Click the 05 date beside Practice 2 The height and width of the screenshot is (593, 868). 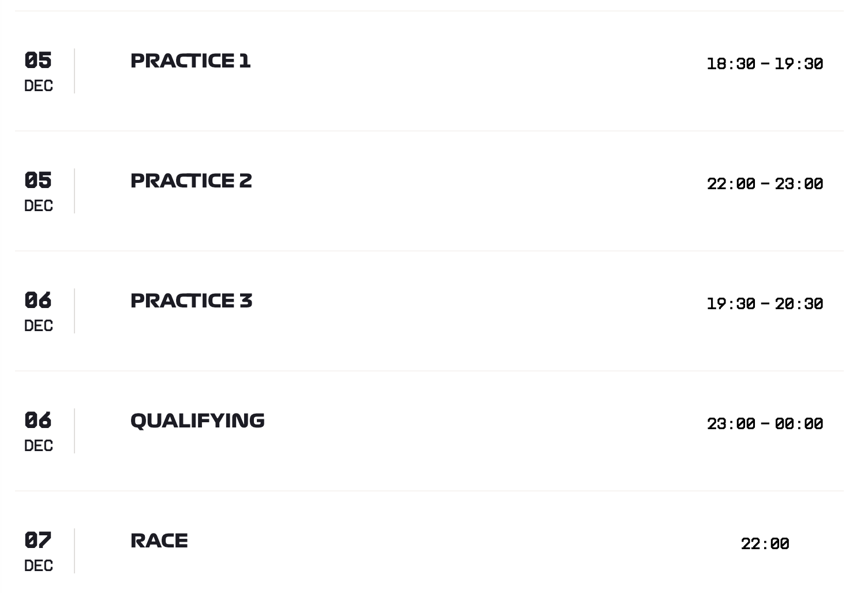[38, 180]
